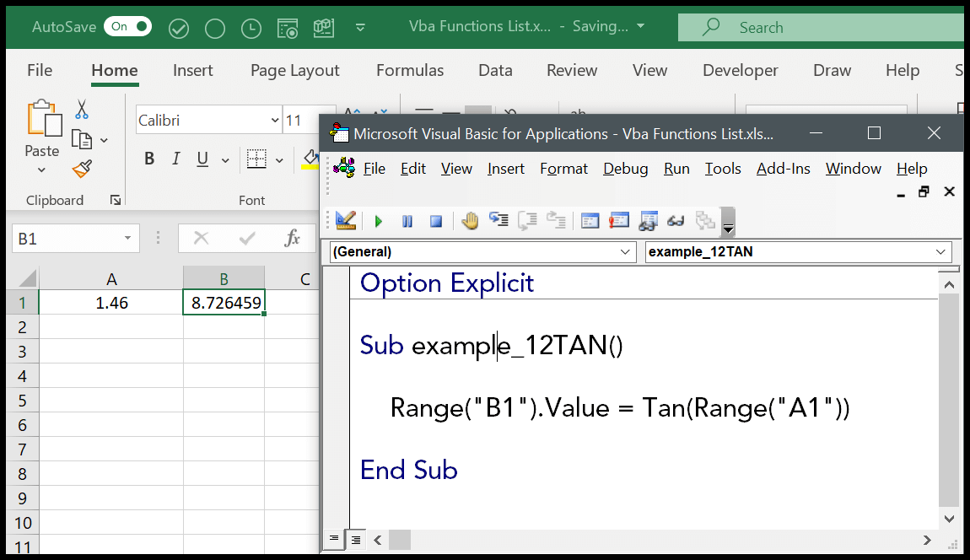Open Quick Watch with the glasses icon
Image resolution: width=970 pixels, height=560 pixels.
[x=676, y=221]
